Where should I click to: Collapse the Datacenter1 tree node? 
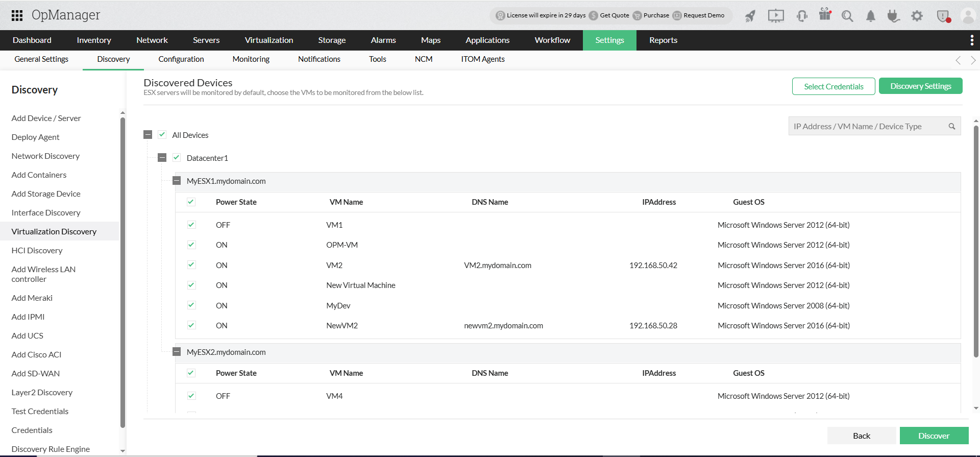(x=162, y=158)
